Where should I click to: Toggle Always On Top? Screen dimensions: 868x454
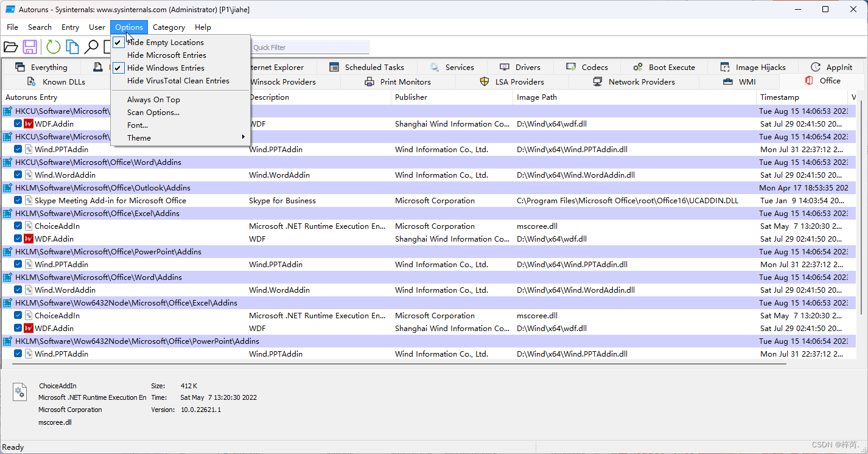coord(153,99)
